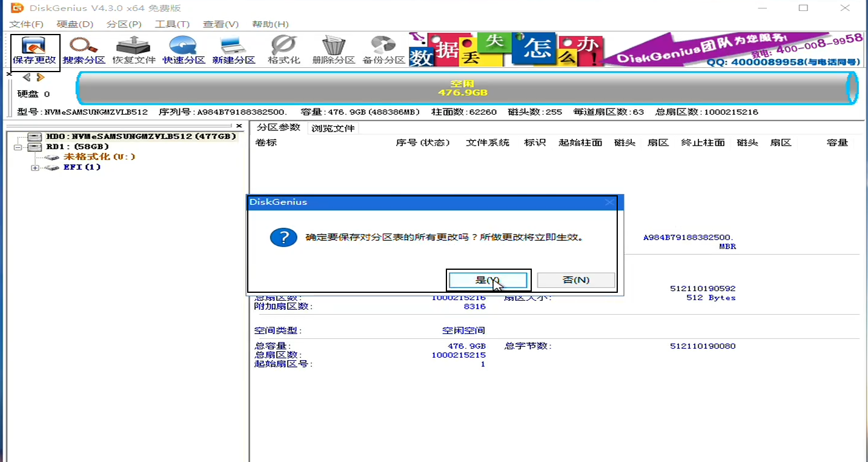Decline with the No 否(N) button

pyautogui.click(x=576, y=280)
